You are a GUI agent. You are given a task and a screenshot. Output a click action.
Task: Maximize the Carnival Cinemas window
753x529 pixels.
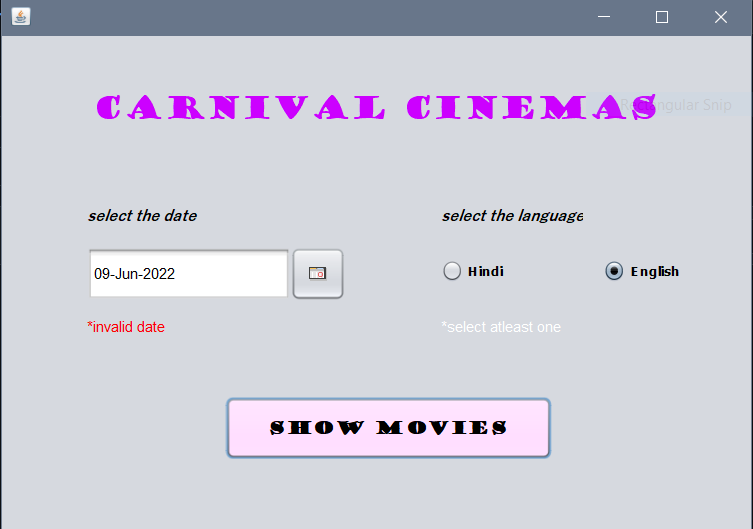[x=662, y=17]
